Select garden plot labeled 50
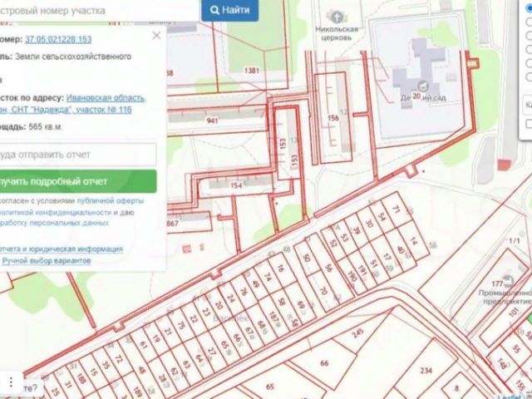Image resolution: width=532 pixels, height=399 pixels. [306, 259]
